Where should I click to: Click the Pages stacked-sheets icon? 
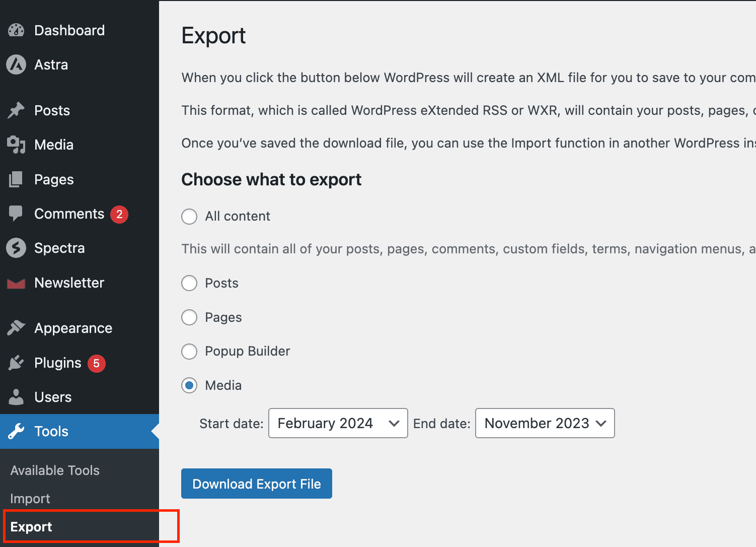pos(16,179)
